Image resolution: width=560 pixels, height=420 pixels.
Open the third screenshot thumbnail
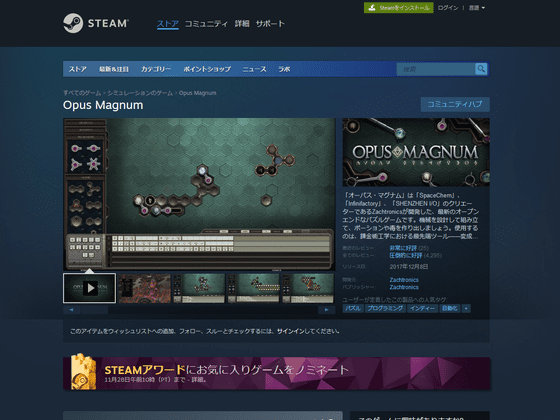pos(199,288)
